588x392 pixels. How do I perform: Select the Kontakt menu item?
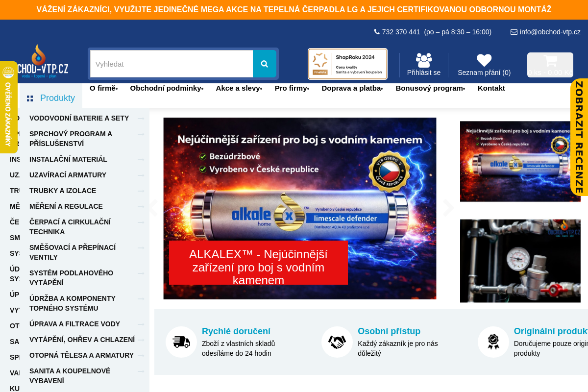click(491, 88)
